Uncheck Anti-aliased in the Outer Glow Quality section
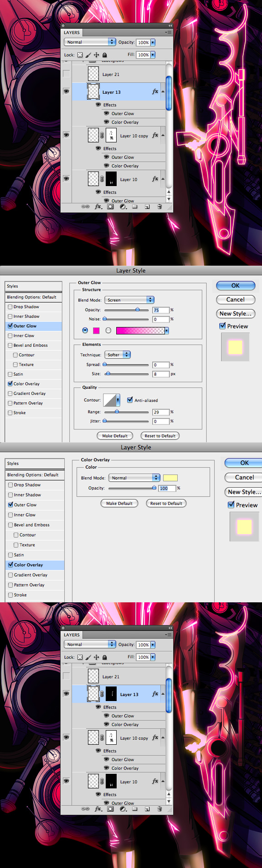Image resolution: width=262 pixels, height=868 pixels. [130, 400]
